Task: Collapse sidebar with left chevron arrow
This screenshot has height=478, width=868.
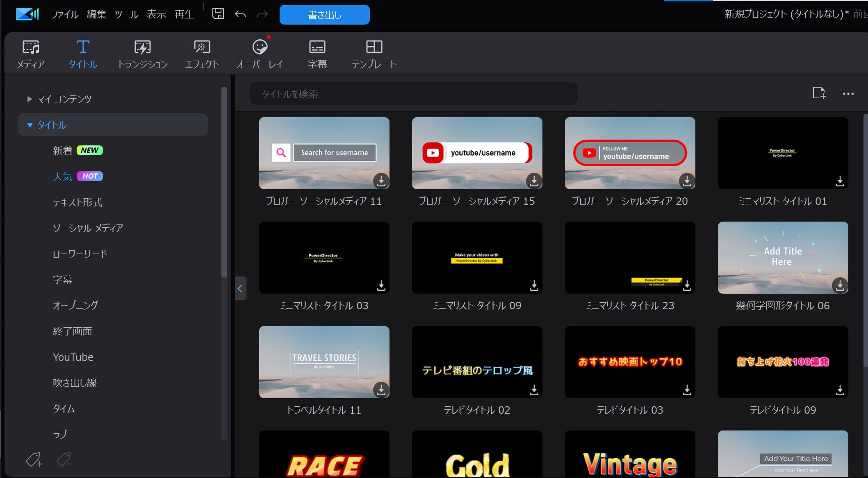Action: click(x=240, y=288)
